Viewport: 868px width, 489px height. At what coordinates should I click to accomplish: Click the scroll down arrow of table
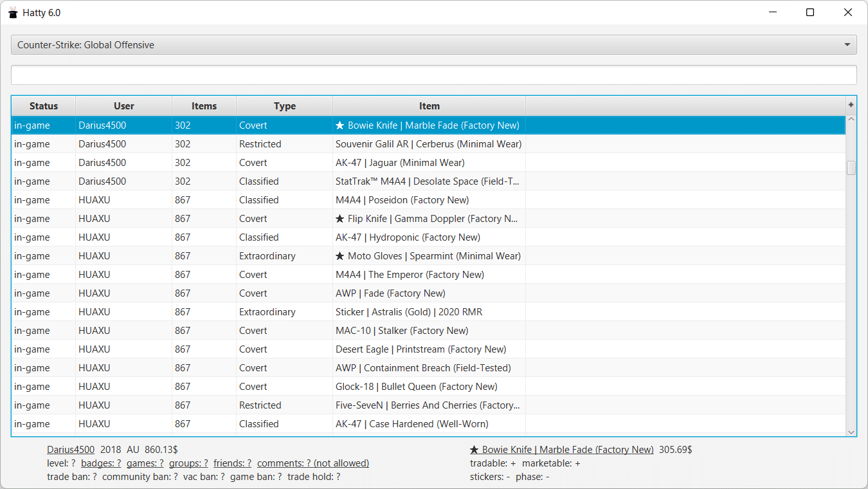click(x=851, y=432)
